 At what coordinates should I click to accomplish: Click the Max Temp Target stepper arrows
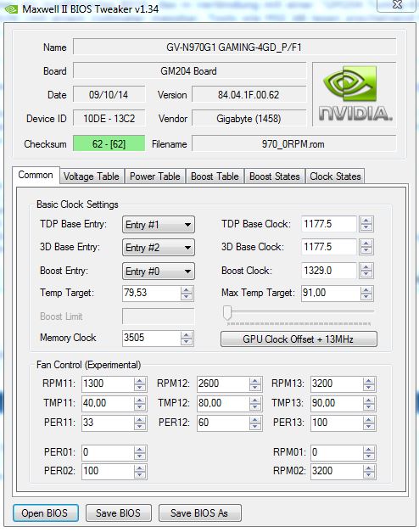tap(366, 293)
